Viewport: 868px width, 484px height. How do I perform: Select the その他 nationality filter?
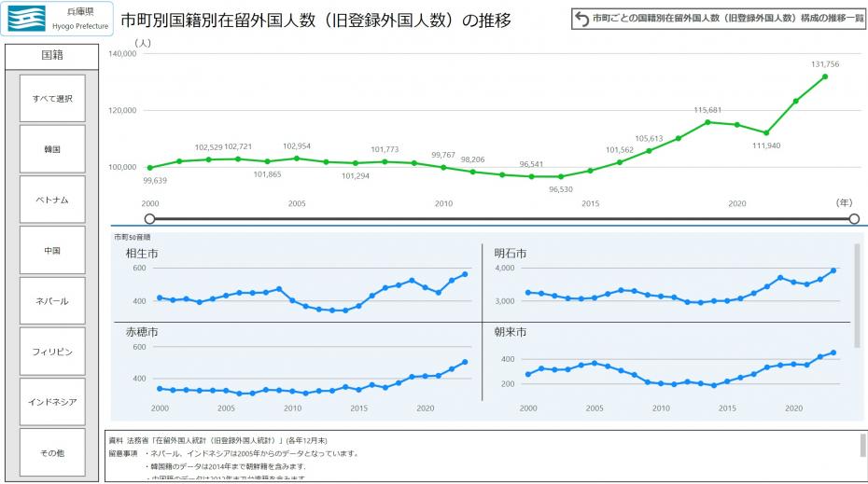point(52,452)
